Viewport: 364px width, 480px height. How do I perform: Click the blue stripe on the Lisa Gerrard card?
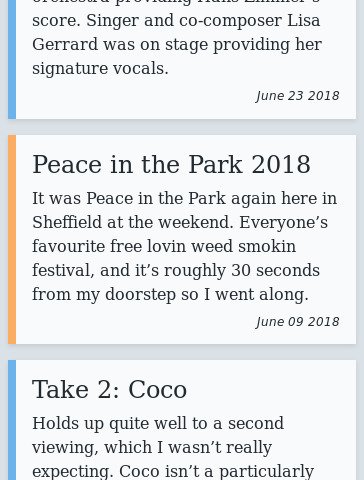[x=12, y=59]
